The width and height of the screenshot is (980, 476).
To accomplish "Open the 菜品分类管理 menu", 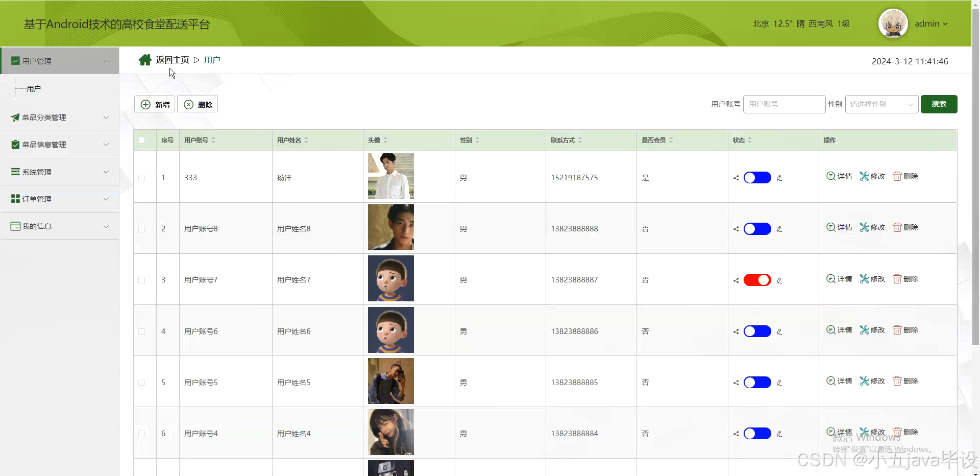I will coord(60,117).
